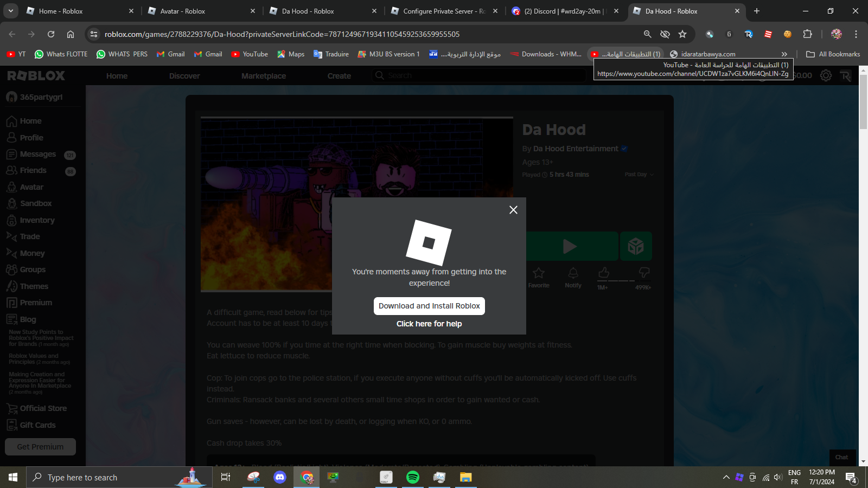This screenshot has width=868, height=488.
Task: Favorite the Da Hood game
Action: [x=539, y=278]
